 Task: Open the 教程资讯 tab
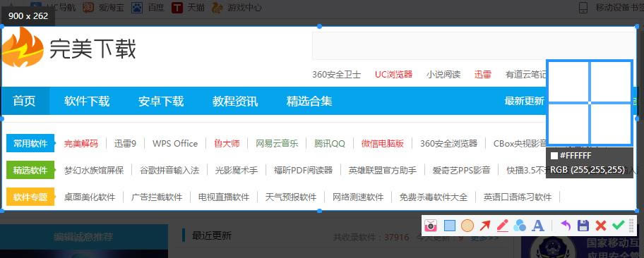coord(235,101)
